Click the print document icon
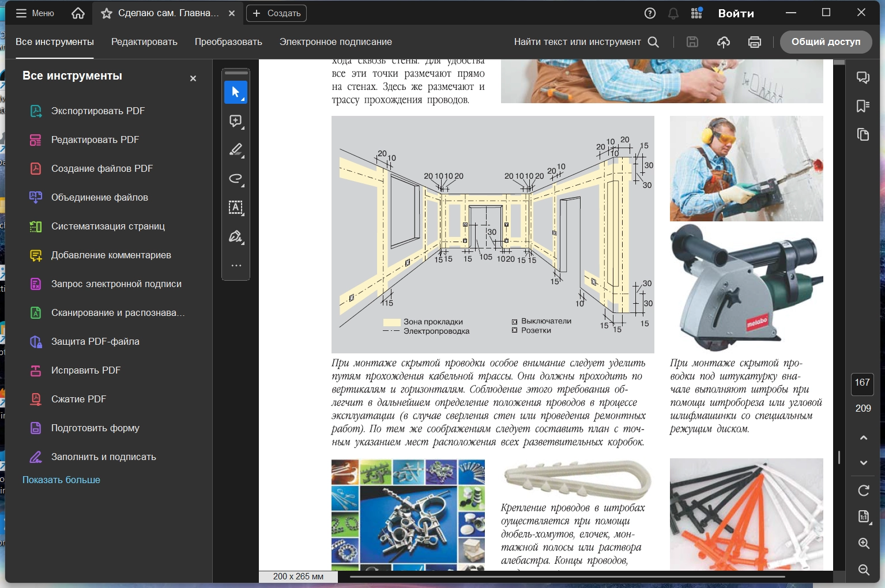This screenshot has width=885, height=588. pyautogui.click(x=754, y=42)
